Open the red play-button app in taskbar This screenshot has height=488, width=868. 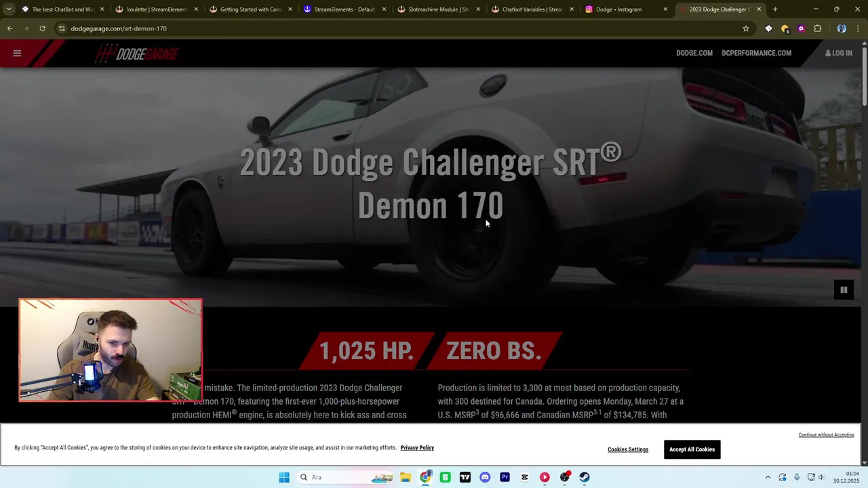[x=545, y=477]
